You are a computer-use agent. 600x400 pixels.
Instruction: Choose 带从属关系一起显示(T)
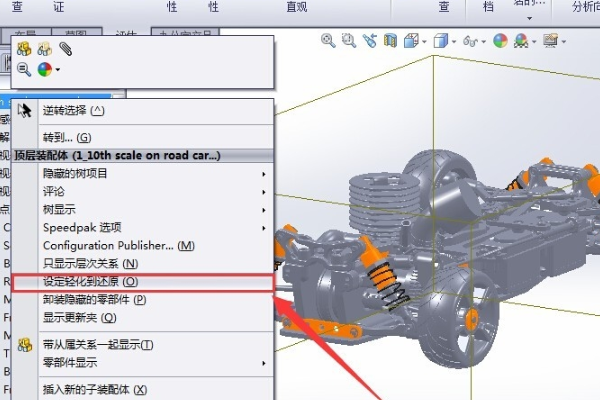click(143, 344)
